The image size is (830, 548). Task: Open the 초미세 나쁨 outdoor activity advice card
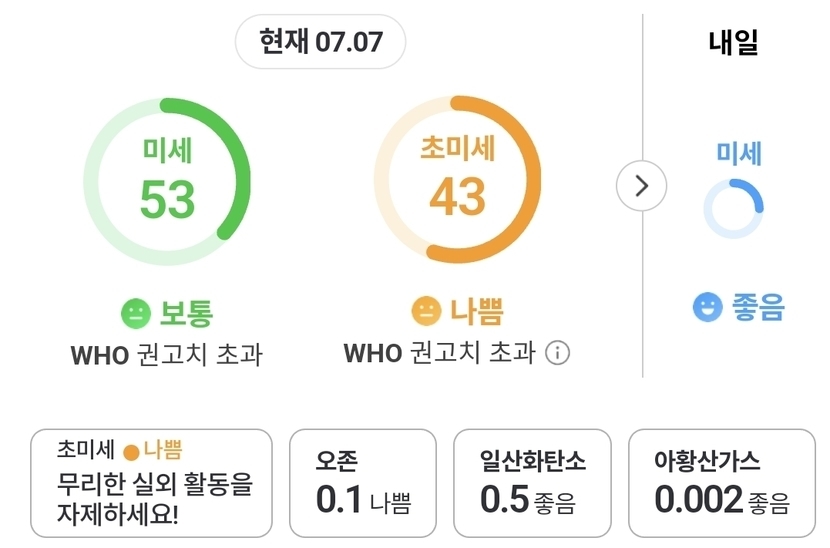click(151, 483)
